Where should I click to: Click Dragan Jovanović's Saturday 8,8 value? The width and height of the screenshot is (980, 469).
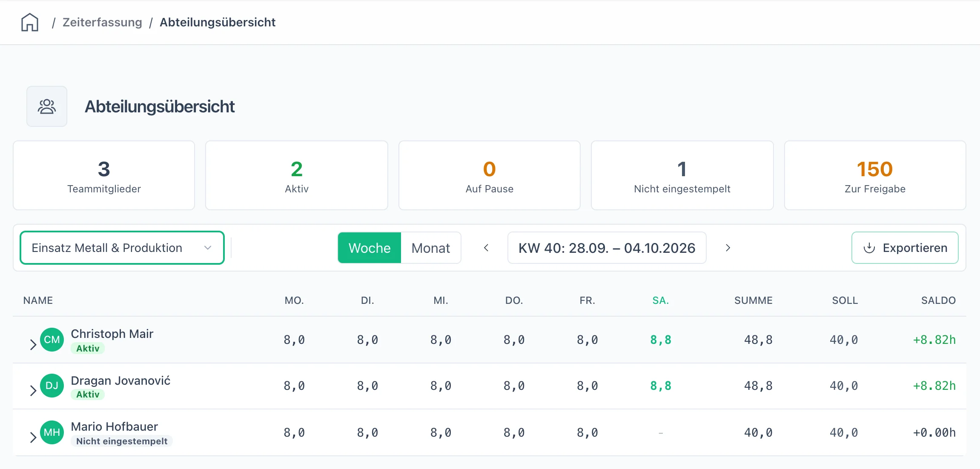(x=661, y=386)
